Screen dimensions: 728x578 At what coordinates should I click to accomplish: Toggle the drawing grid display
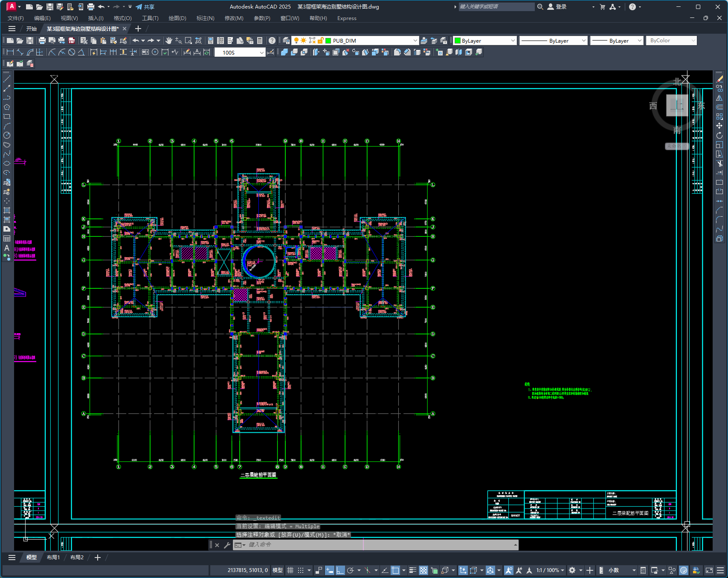[x=290, y=570]
